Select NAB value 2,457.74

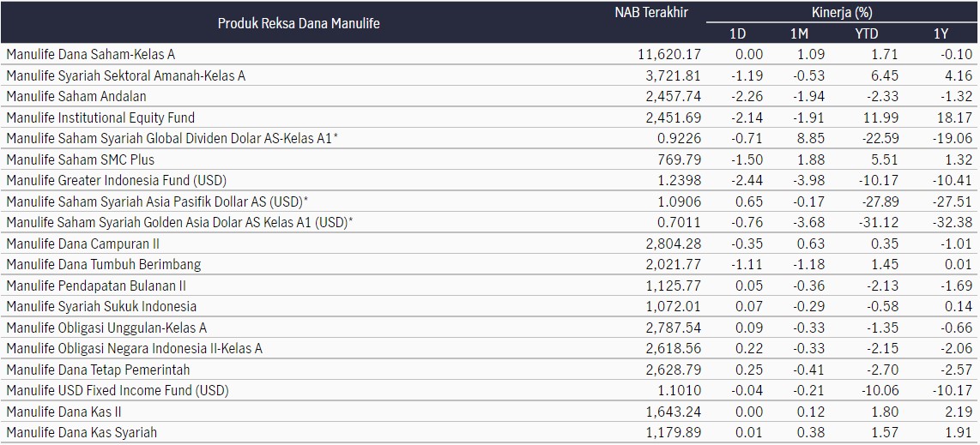click(x=673, y=97)
